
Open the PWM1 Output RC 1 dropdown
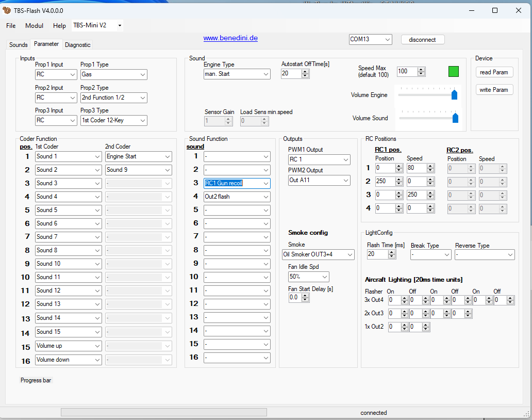tap(319, 159)
